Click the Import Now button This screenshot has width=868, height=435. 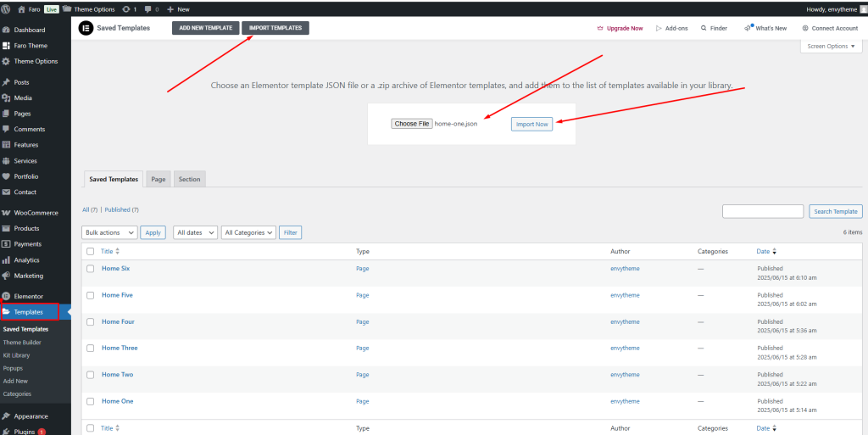[x=532, y=124]
